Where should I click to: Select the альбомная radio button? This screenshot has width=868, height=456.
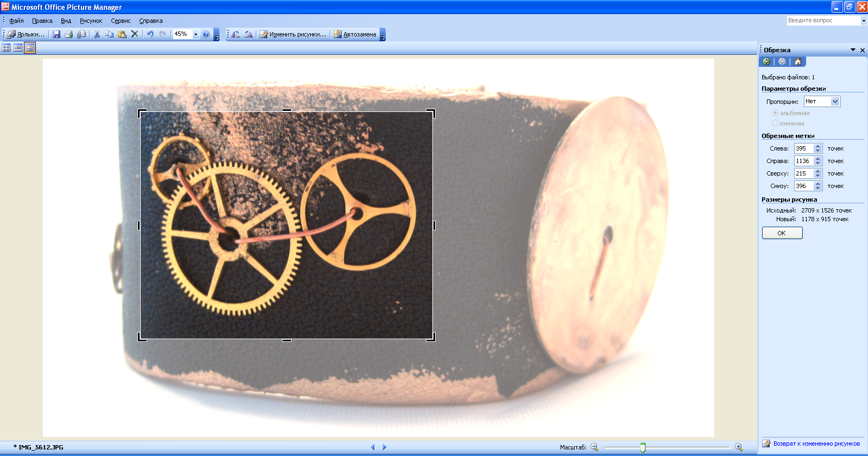(x=775, y=113)
